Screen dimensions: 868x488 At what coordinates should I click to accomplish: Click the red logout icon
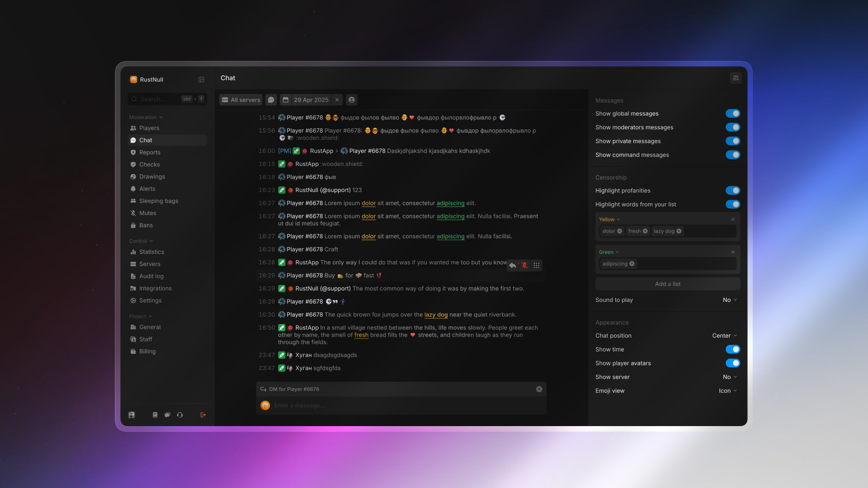pyautogui.click(x=203, y=415)
